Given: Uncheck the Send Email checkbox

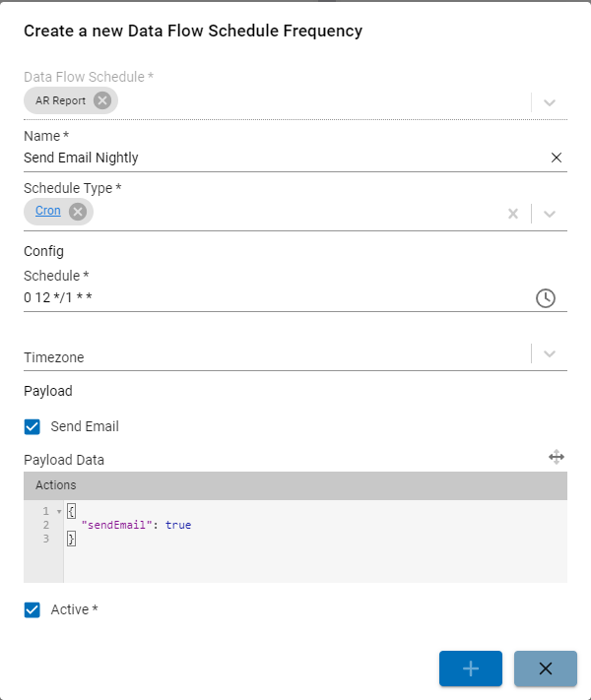Looking at the screenshot, I should (33, 426).
